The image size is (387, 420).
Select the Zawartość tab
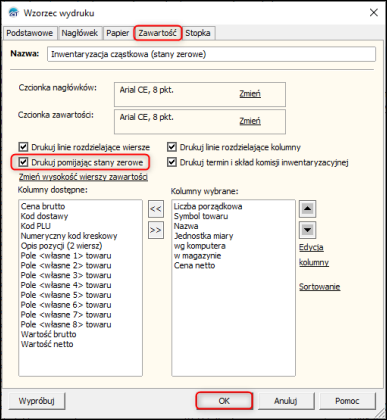tap(158, 33)
